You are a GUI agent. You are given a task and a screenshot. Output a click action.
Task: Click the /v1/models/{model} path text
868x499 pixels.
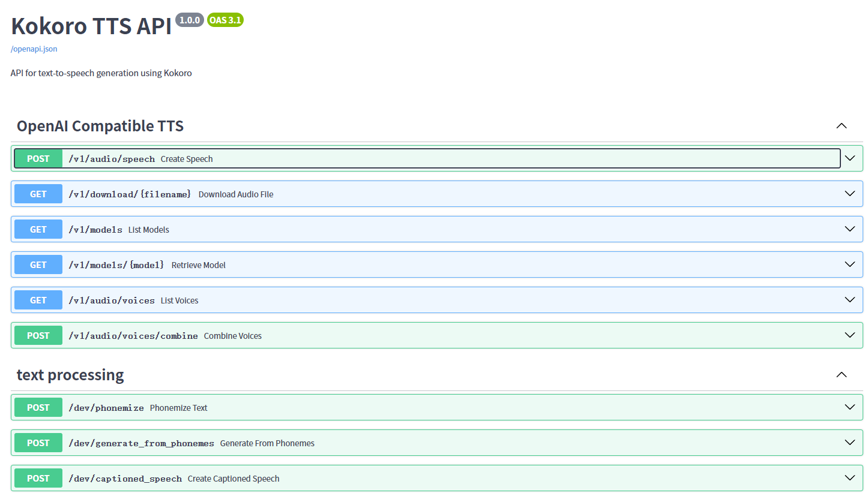point(116,265)
